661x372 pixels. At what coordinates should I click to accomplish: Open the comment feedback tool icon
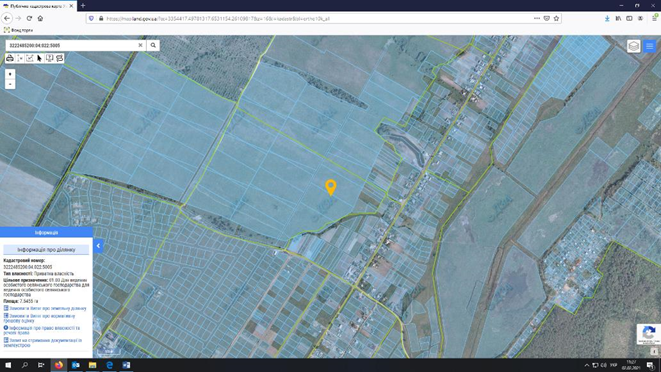[x=59, y=58]
